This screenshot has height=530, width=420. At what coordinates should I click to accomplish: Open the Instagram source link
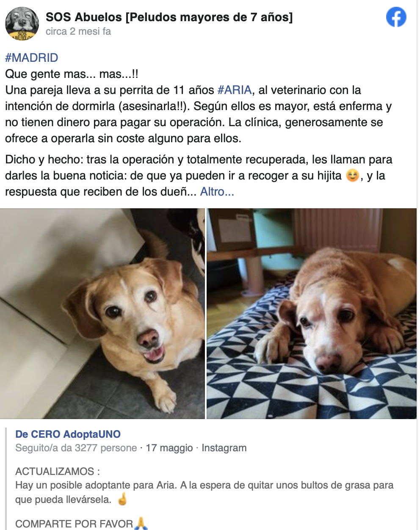[x=224, y=448]
